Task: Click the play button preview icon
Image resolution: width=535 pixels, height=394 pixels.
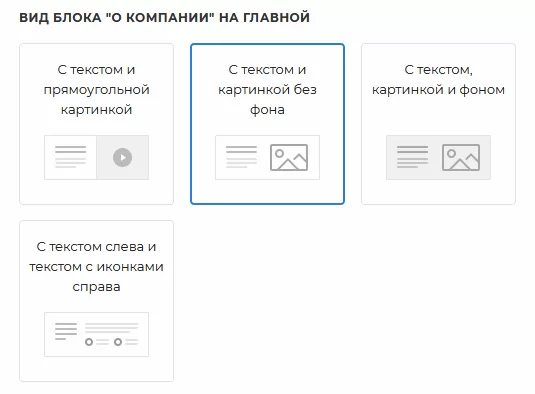Action: [x=122, y=157]
